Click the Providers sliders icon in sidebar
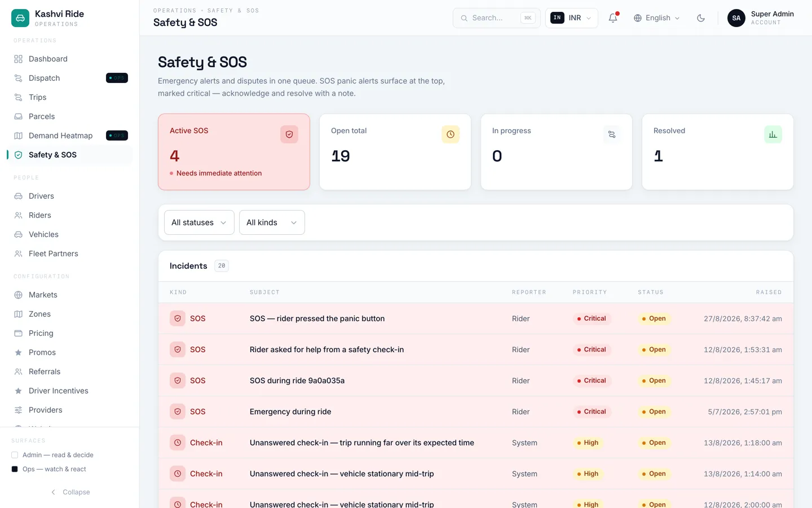This screenshot has height=508, width=812. click(x=18, y=410)
